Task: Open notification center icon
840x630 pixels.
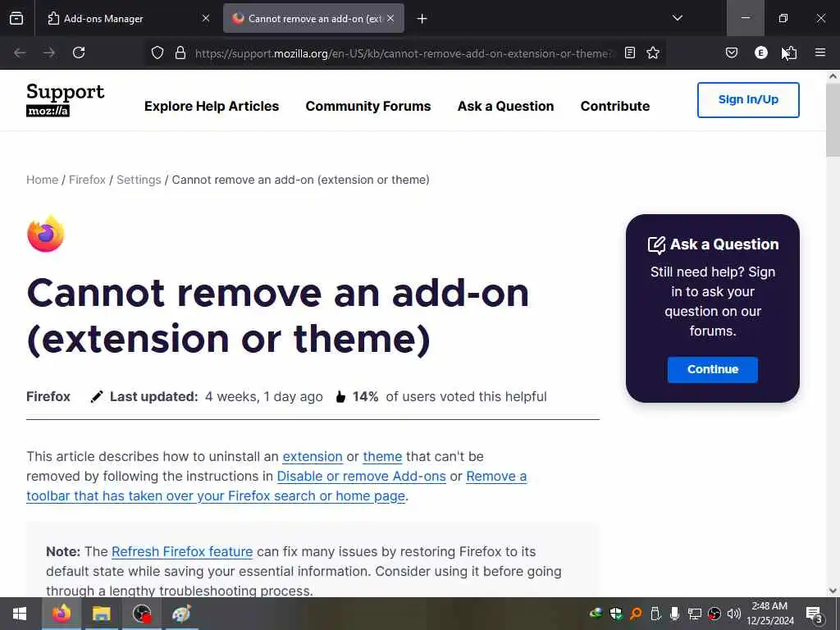Action: [x=814, y=614]
